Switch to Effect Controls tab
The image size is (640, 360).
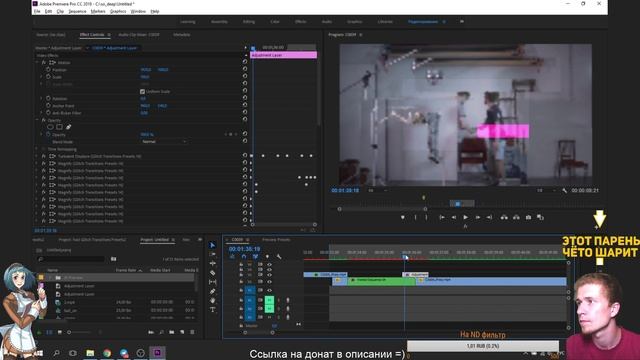click(92, 35)
